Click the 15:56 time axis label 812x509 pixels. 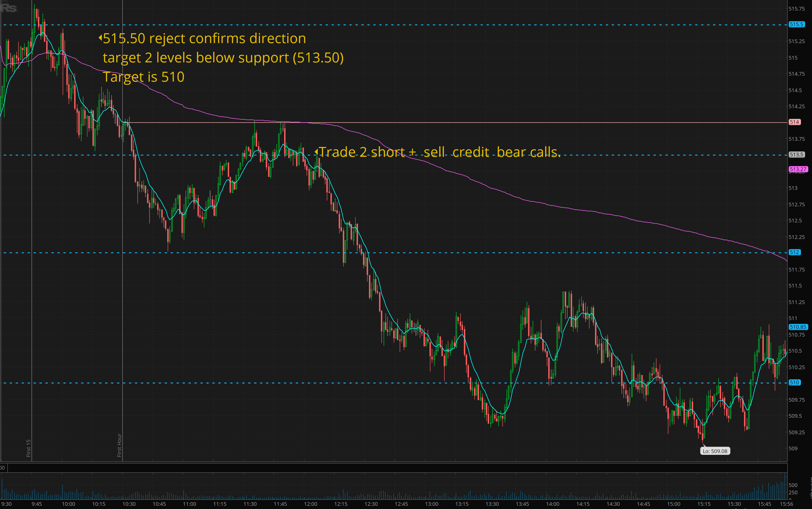(x=786, y=504)
